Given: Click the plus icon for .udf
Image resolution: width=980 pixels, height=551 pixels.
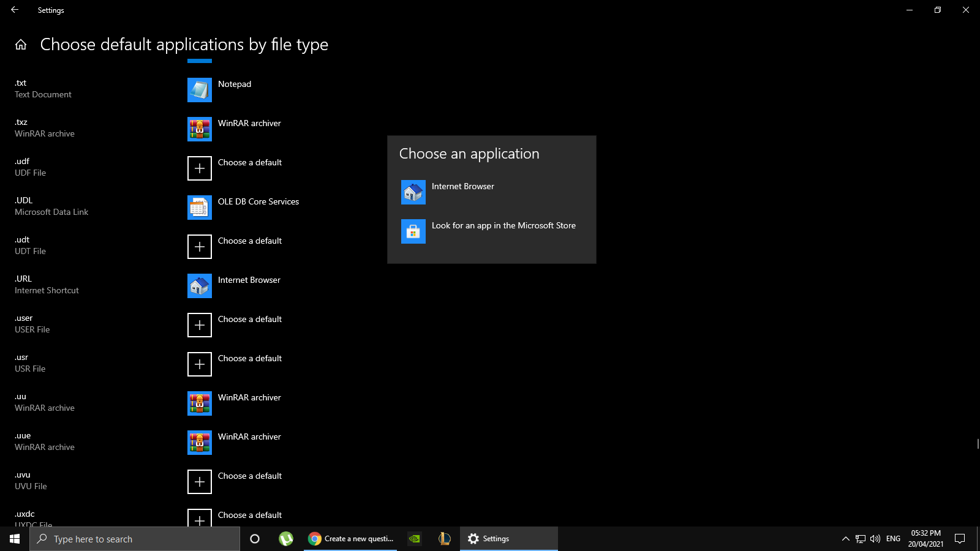Looking at the screenshot, I should (x=200, y=168).
